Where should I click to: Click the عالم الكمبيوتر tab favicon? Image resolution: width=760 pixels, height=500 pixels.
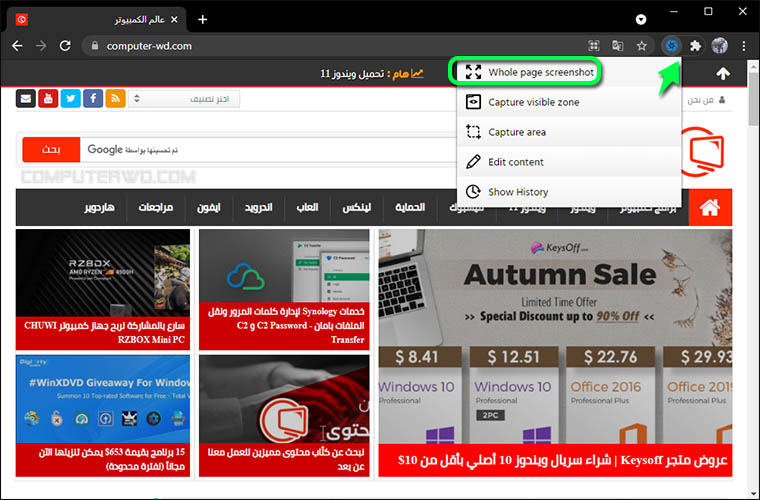tap(22, 19)
